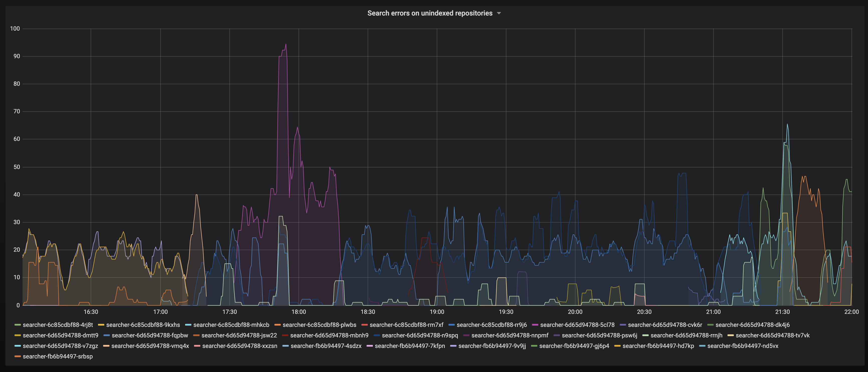Viewport: 868px width, 372px height.
Task: Click color swatch for searcher-6d65d94788-n9spq
Action: point(377,335)
